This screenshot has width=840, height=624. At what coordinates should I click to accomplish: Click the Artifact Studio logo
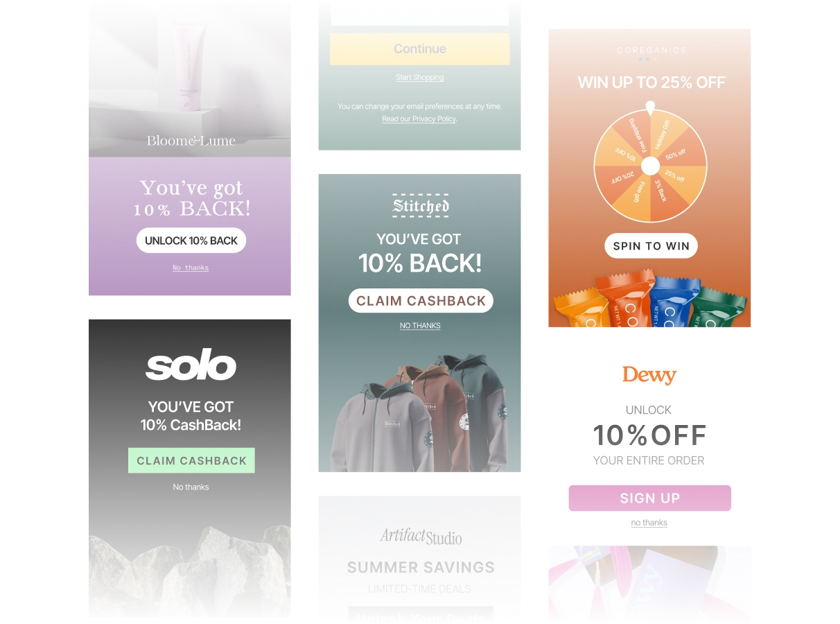pyautogui.click(x=421, y=536)
